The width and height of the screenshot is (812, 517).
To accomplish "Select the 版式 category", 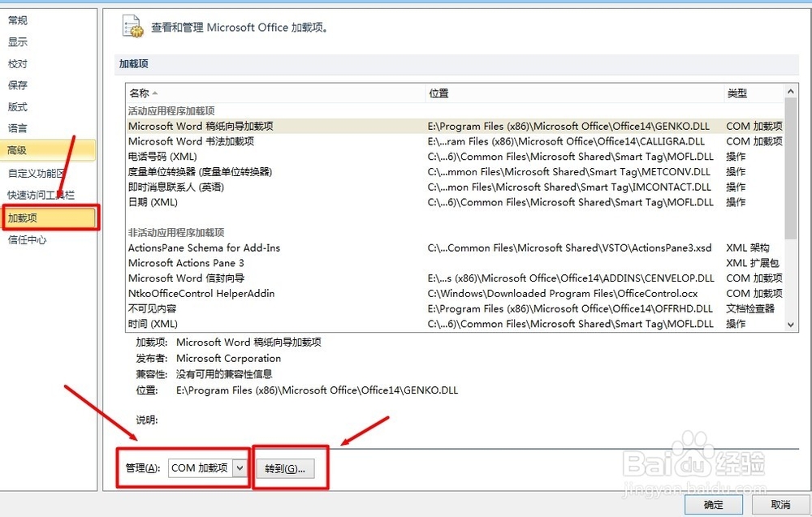I will [18, 106].
